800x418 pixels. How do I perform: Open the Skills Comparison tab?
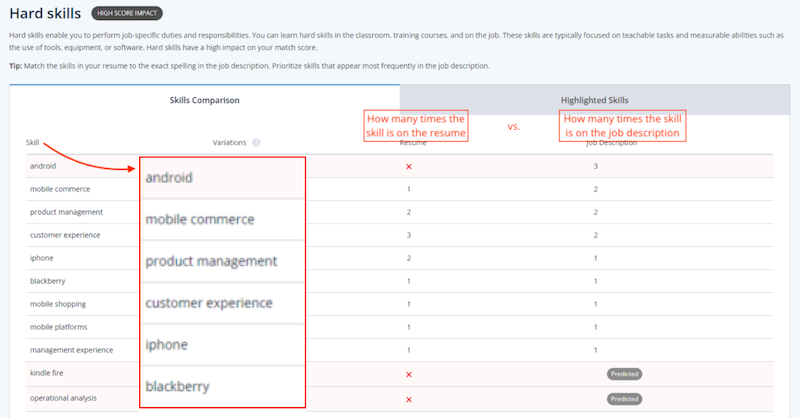tap(204, 100)
